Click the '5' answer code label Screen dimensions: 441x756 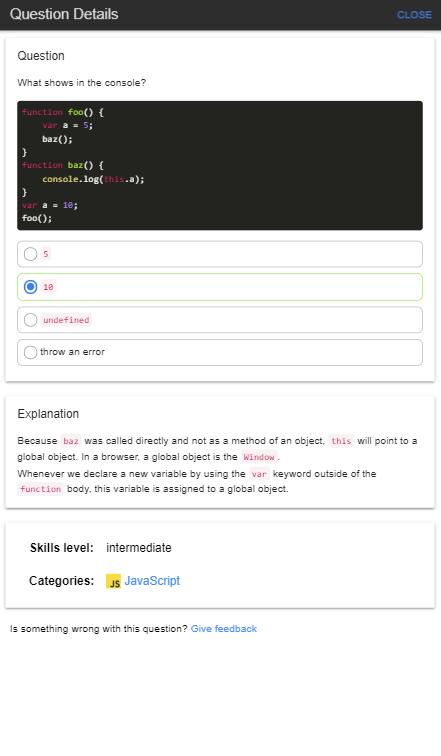[x=46, y=254]
